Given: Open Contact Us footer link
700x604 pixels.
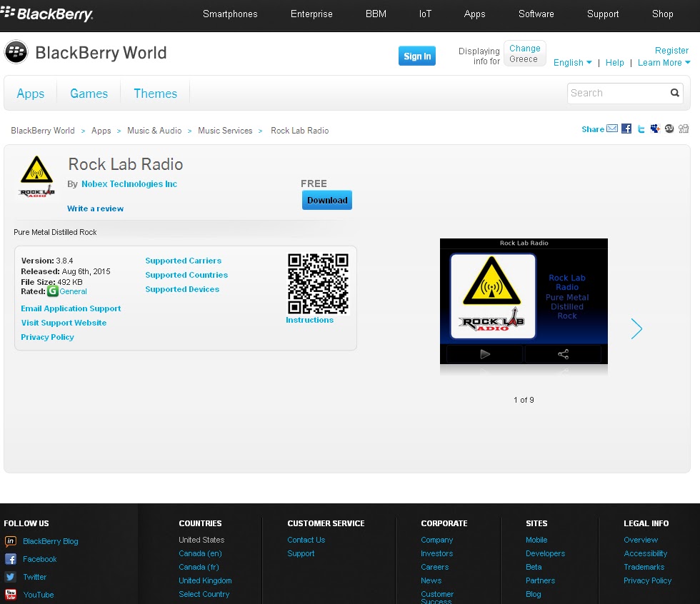Looking at the screenshot, I should (x=306, y=540).
